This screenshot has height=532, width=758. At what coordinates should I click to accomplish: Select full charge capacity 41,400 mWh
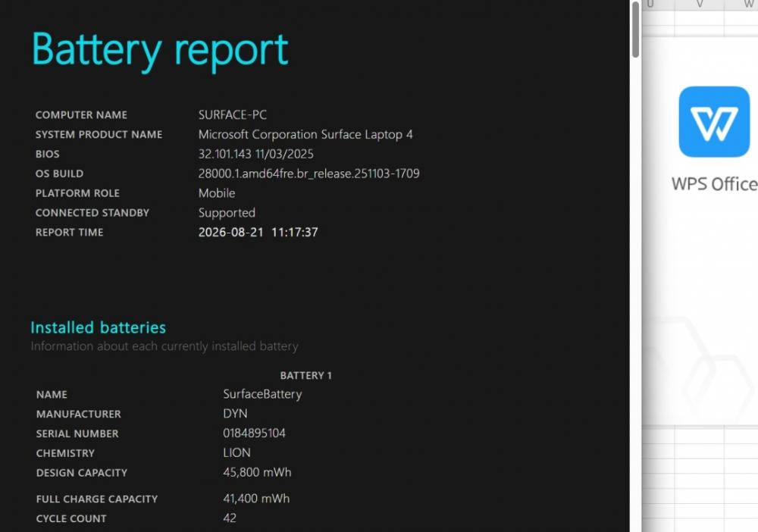[x=256, y=499]
